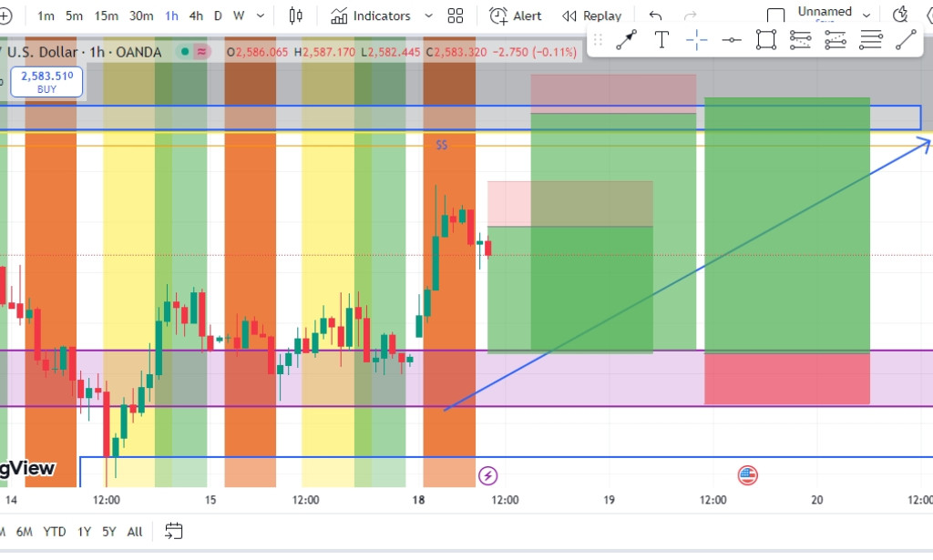Open the candlestick chart type selector
Viewport: 933px width, 560px height.
coord(295,15)
